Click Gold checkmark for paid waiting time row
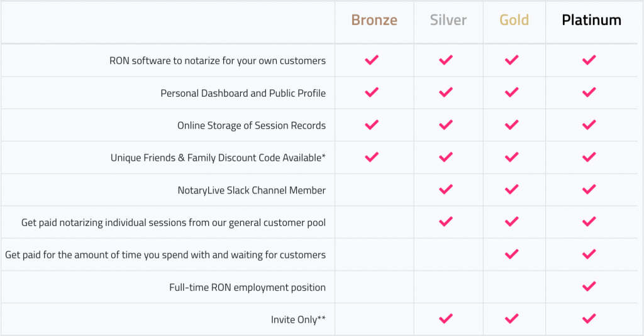Viewport: 644px width, 336px height. coord(512,254)
